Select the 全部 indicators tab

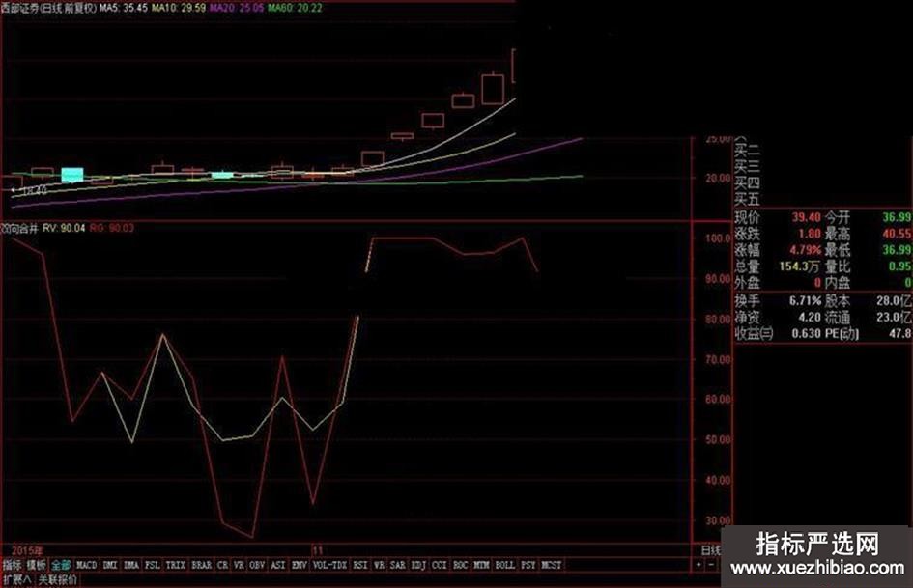pyautogui.click(x=61, y=565)
